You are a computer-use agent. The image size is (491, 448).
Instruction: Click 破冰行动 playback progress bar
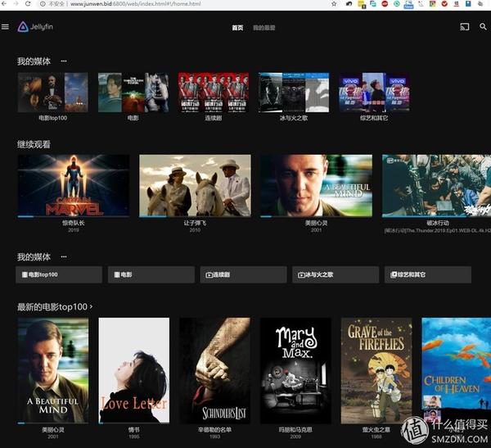(436, 216)
